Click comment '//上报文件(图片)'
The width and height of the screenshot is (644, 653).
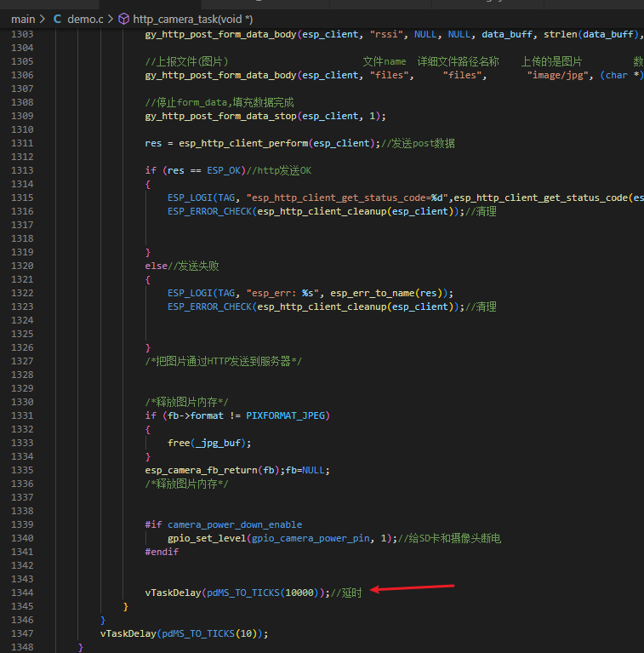(x=186, y=61)
